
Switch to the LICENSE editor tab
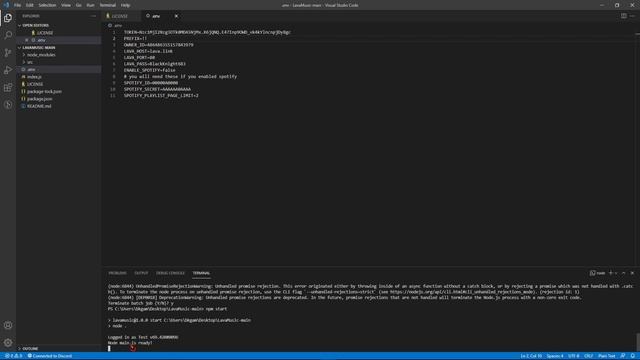[120, 16]
